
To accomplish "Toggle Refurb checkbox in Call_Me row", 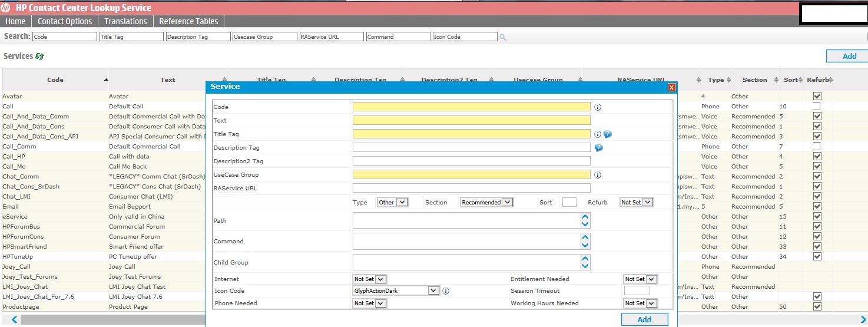I will coord(817,166).
